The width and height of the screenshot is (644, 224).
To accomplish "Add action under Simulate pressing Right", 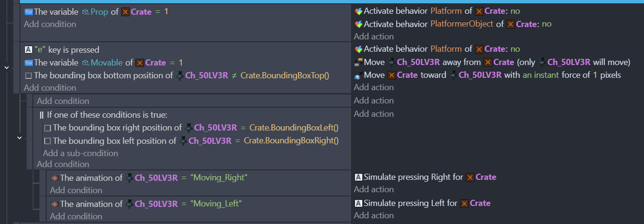I will [374, 189].
